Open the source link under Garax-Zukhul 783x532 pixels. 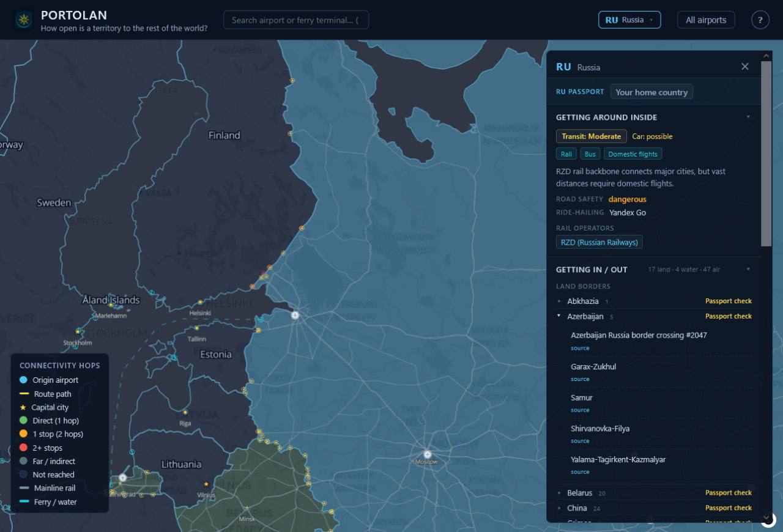click(580, 379)
